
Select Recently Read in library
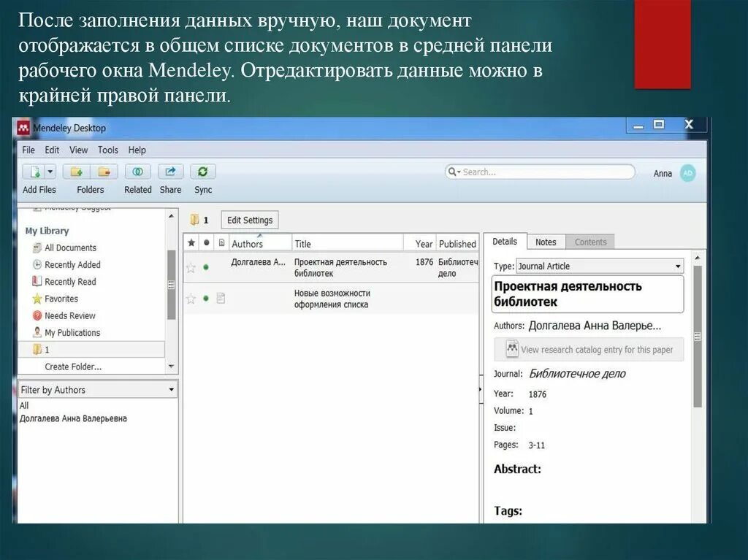tap(70, 282)
